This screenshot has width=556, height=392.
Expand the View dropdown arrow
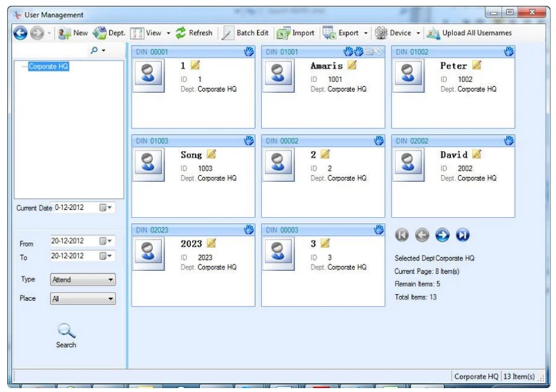click(168, 33)
